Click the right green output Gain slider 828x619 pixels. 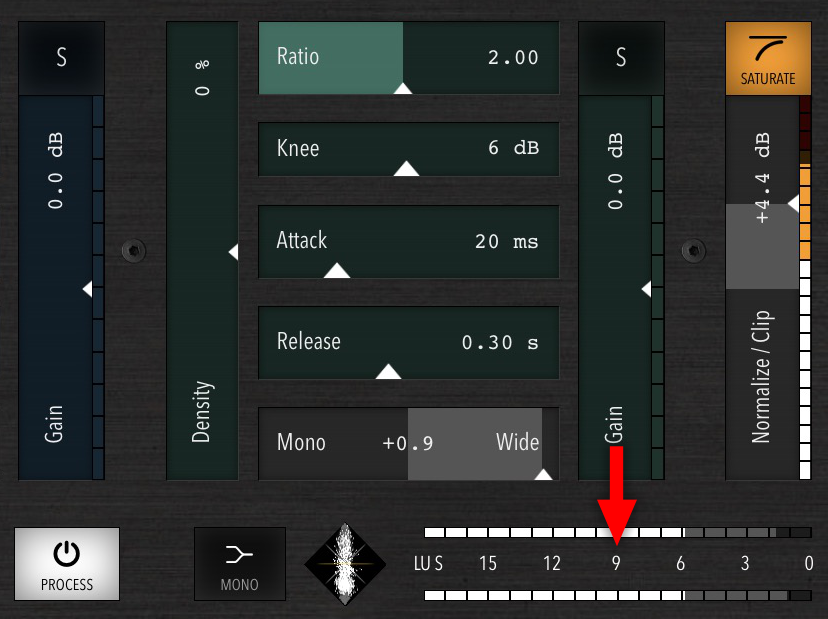tap(615, 288)
